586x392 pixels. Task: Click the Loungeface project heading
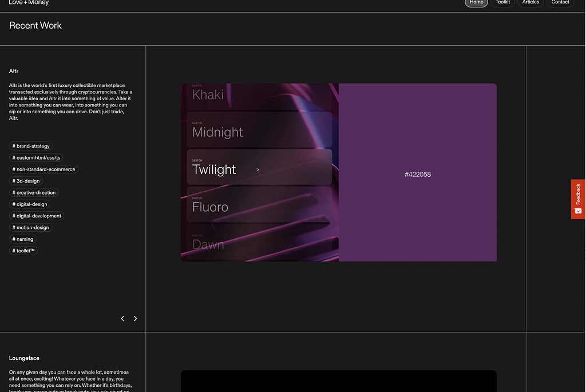click(x=24, y=358)
